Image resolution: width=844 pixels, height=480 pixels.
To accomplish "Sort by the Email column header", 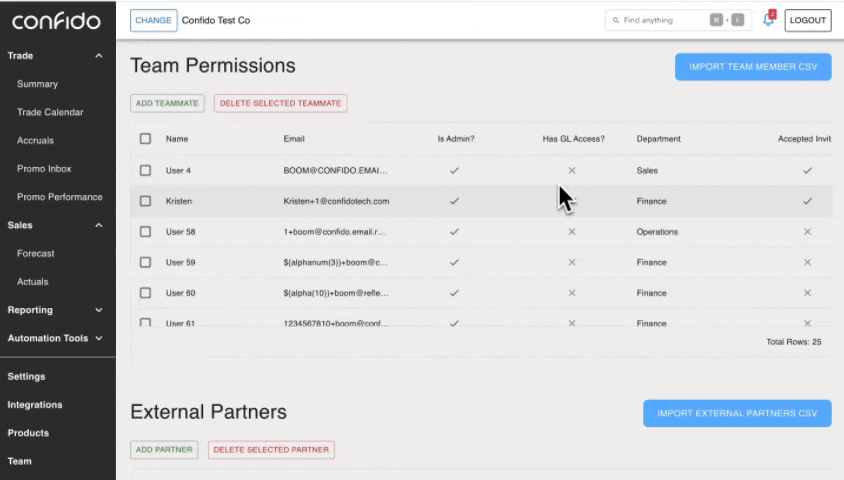I will tap(294, 139).
